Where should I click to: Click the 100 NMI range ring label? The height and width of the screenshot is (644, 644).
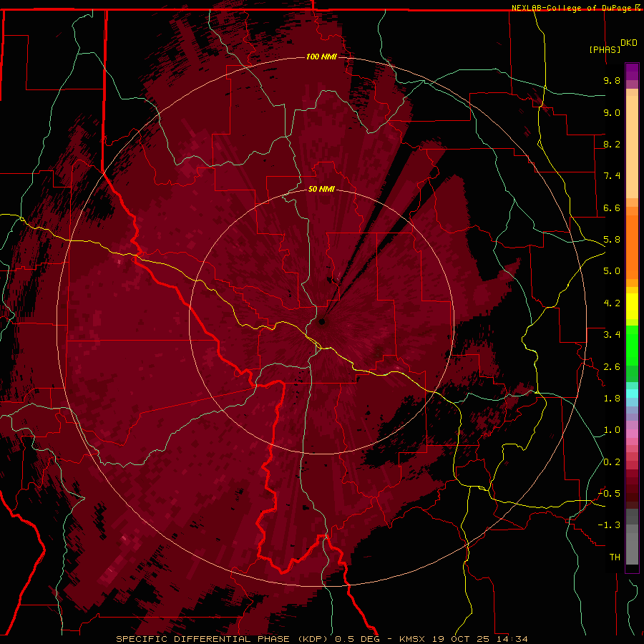(321, 57)
